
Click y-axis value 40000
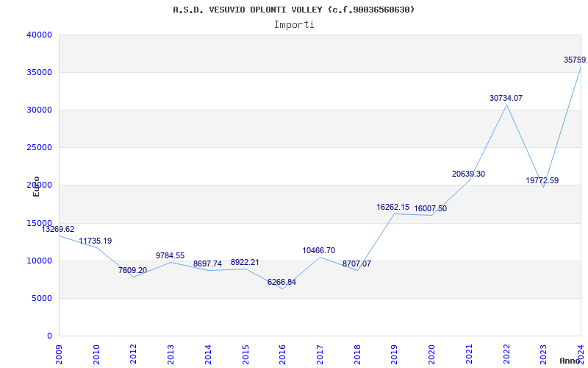(x=39, y=35)
